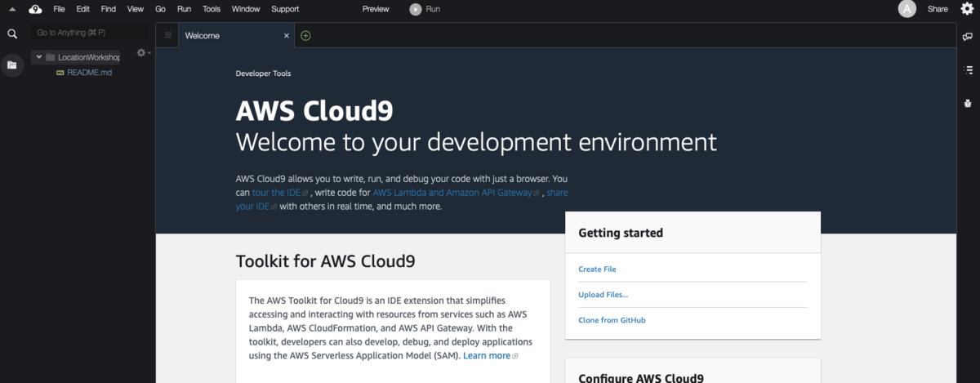980x383 pixels.
Task: Open the Find menu
Action: pos(109,9)
